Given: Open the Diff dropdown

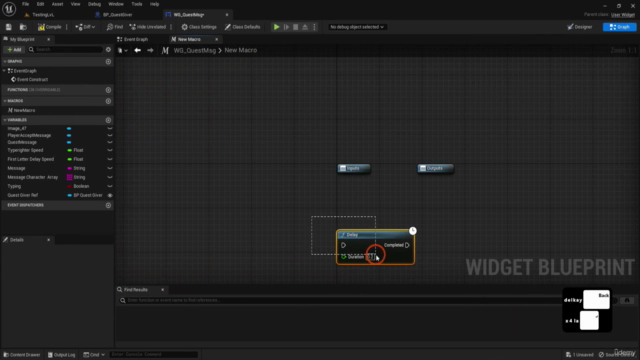Looking at the screenshot, I should (x=85, y=27).
